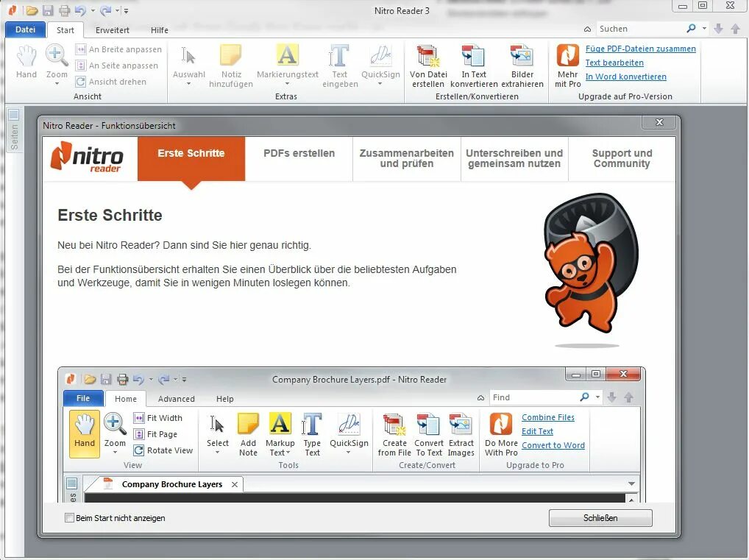Open the redo history dropdown arrow
749x560 pixels.
coord(117,10)
